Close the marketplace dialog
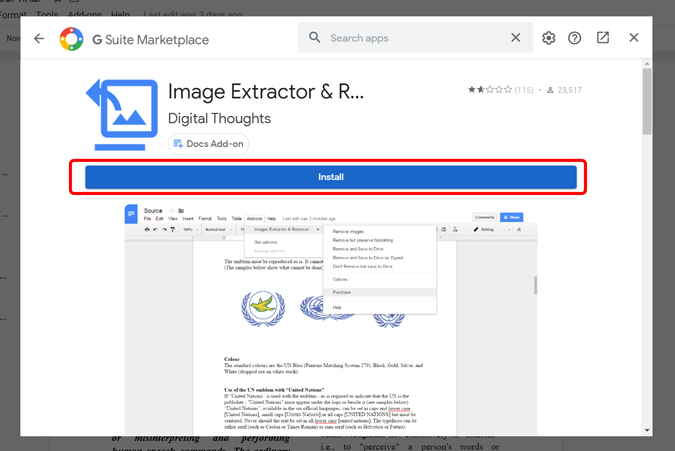Viewport: 675px width, 451px height. 634,37
